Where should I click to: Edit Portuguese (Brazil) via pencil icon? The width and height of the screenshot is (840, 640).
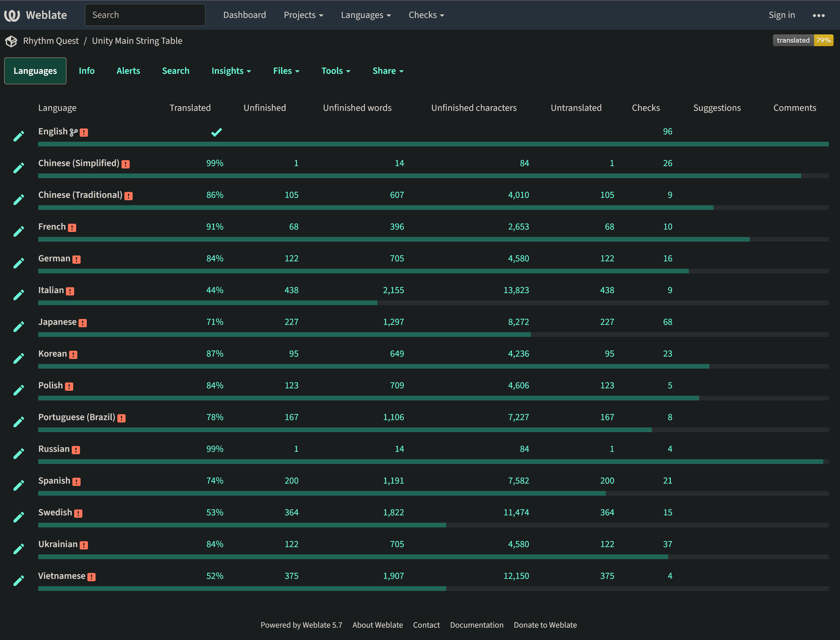[19, 422]
